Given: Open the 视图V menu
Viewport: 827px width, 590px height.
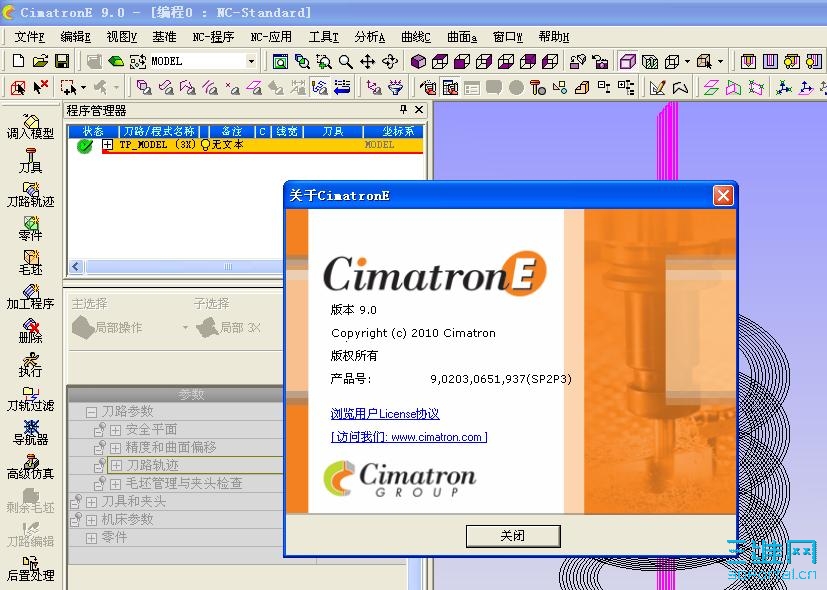Looking at the screenshot, I should pyautogui.click(x=121, y=37).
